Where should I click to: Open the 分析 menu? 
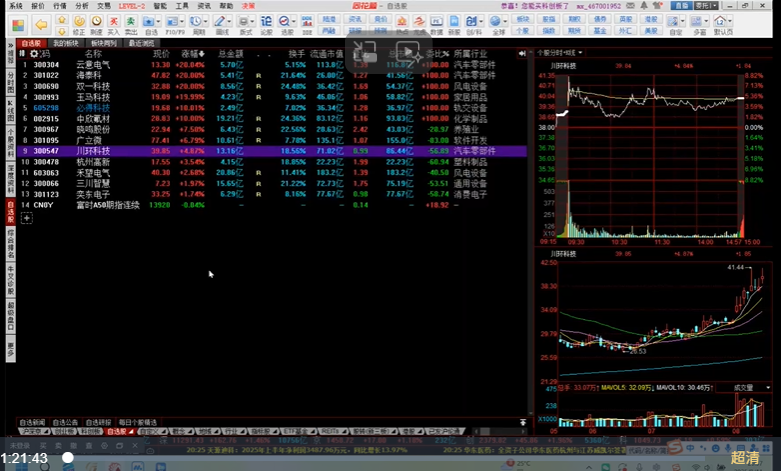[82, 6]
